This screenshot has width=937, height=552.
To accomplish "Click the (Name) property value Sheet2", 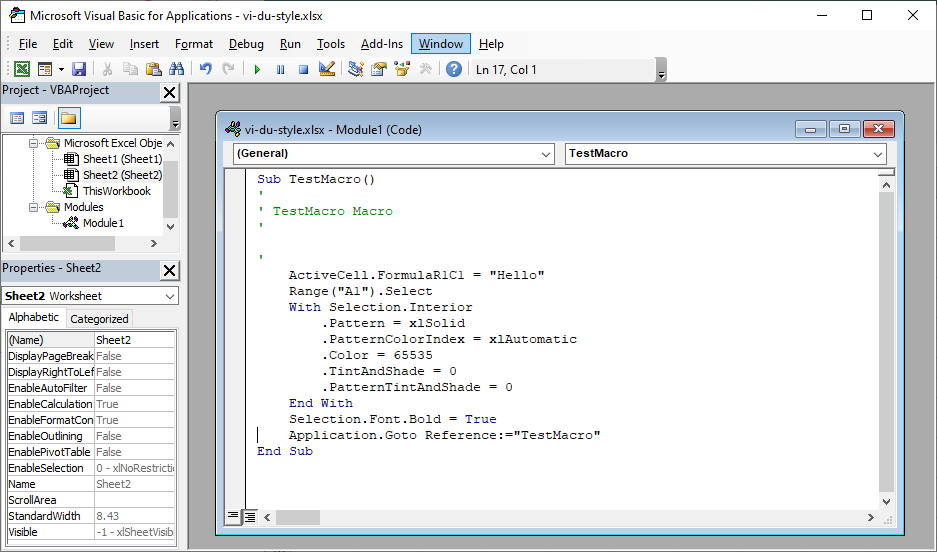I will pos(134,340).
